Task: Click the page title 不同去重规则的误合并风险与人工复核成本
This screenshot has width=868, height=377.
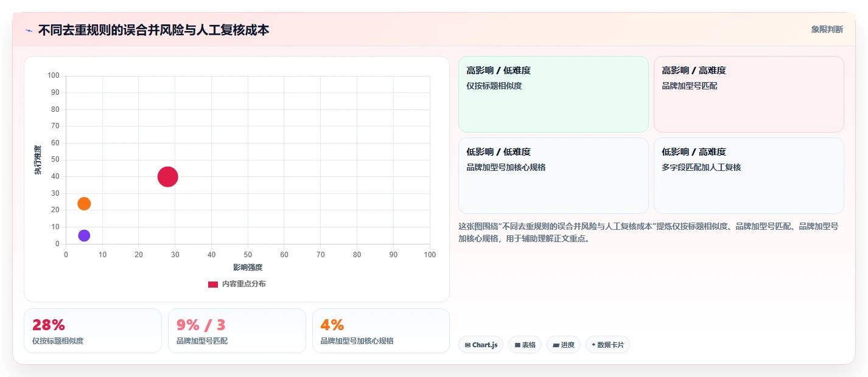Action: [x=153, y=30]
